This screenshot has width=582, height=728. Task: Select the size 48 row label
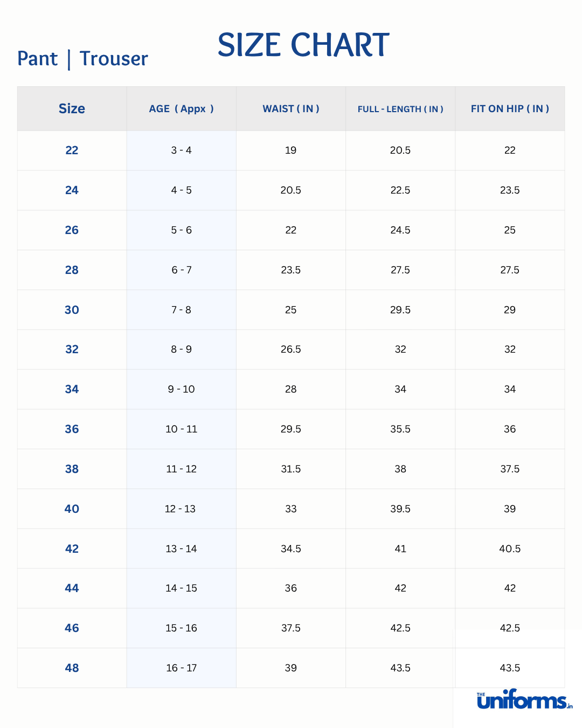72,668
